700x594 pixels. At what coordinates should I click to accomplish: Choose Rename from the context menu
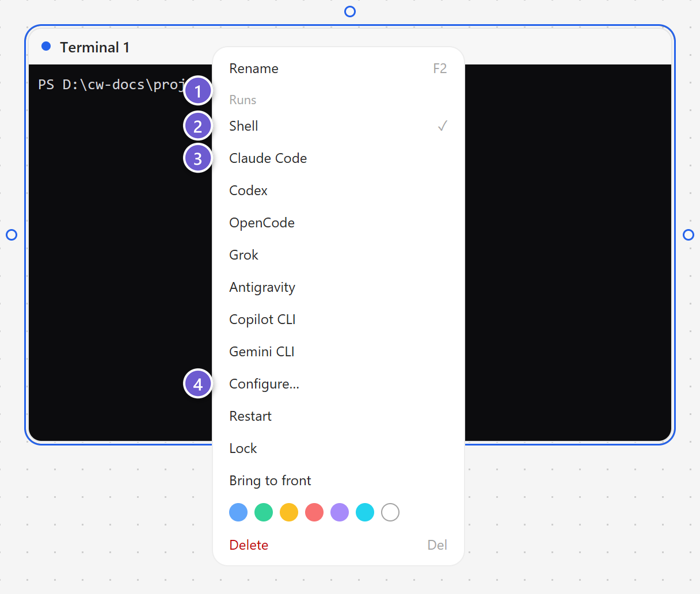pos(338,68)
